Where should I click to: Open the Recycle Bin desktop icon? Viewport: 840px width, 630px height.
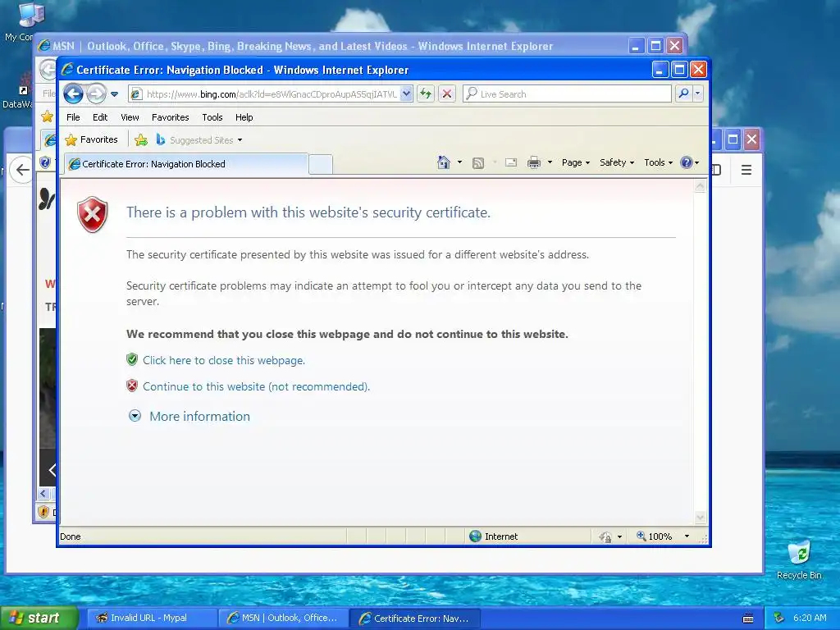799,559
